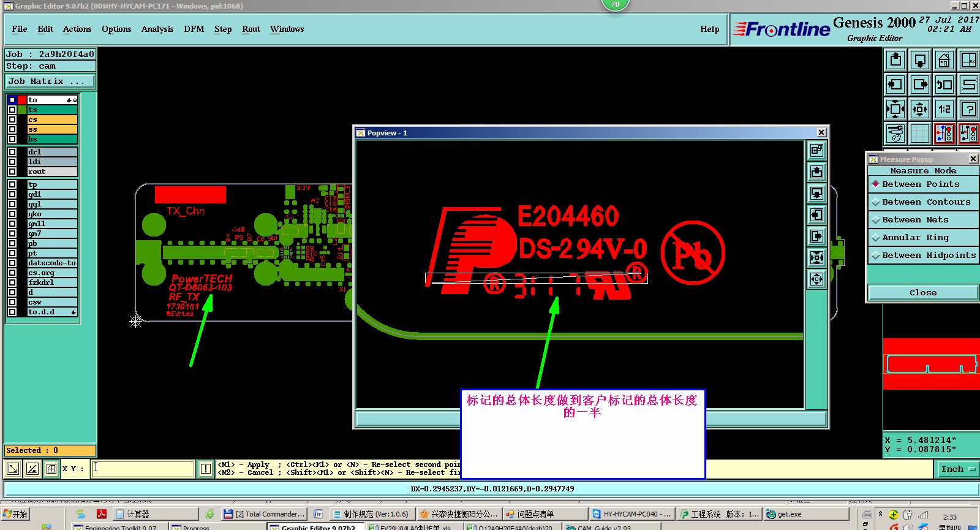The width and height of the screenshot is (980, 530).
Task: Select Between Nets measure mode
Action: coord(923,219)
